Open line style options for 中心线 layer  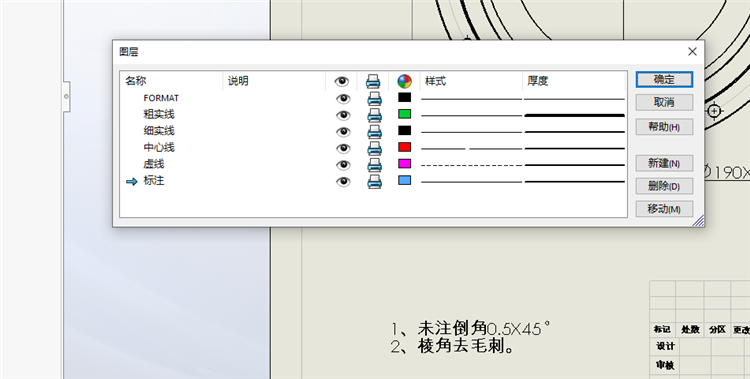point(471,148)
